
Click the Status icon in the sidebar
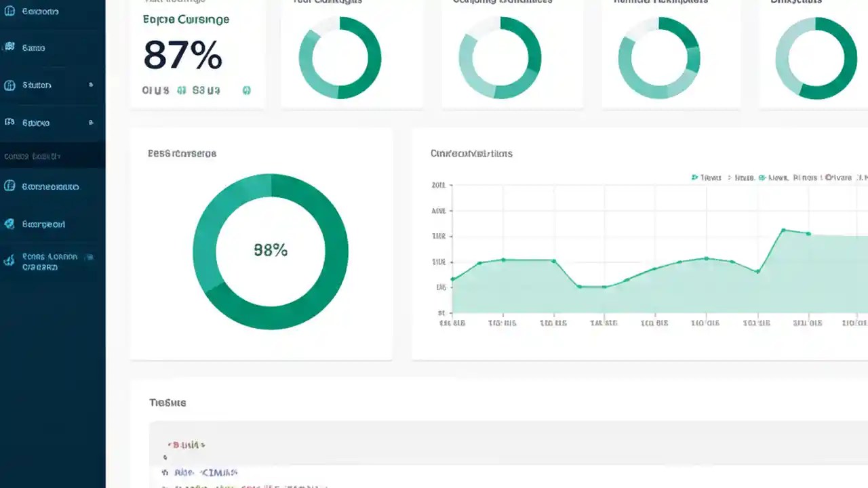click(x=10, y=85)
